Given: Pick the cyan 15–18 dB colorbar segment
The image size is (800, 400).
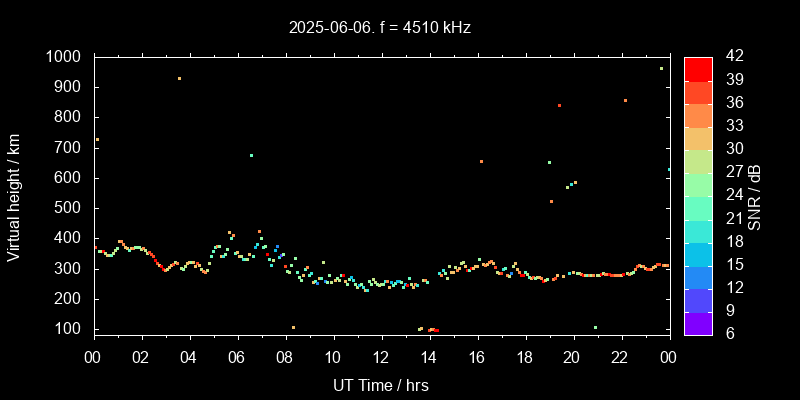Looking at the screenshot, I should [x=698, y=253].
